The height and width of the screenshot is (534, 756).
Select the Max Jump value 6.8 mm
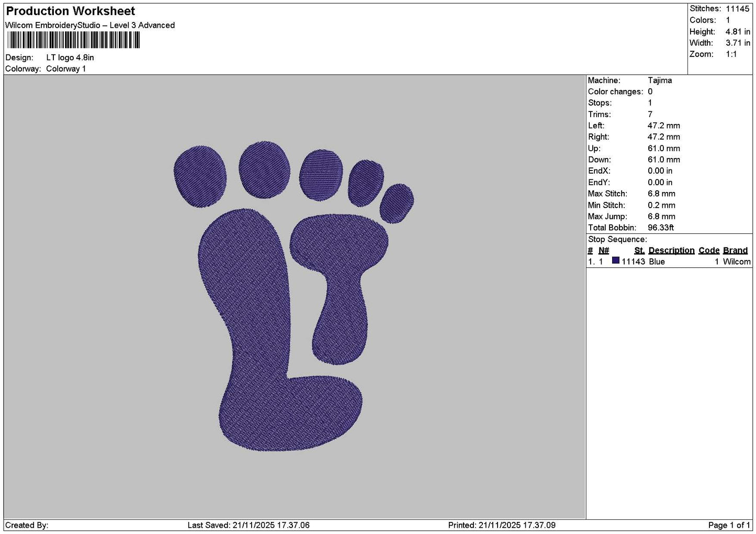click(x=661, y=216)
